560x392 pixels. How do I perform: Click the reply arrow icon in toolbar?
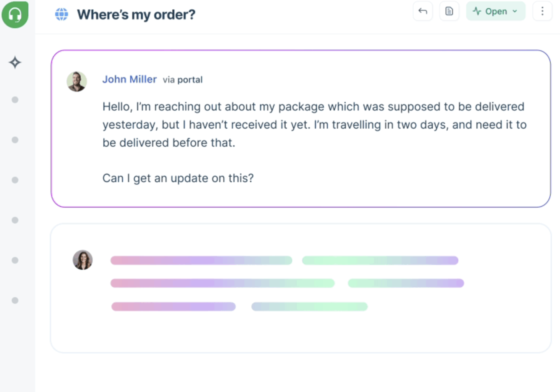click(x=423, y=11)
